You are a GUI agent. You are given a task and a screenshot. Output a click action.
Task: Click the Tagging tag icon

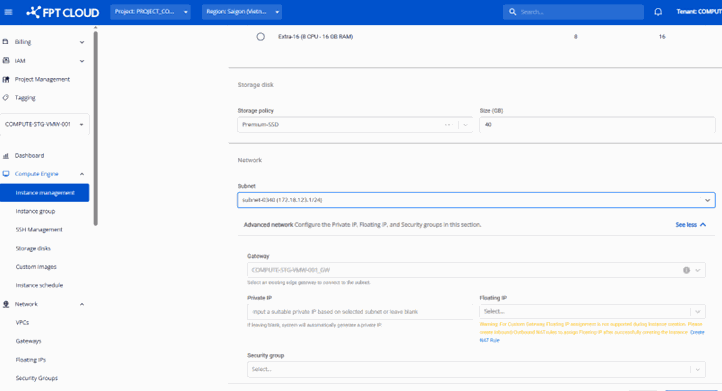[x=6, y=98]
